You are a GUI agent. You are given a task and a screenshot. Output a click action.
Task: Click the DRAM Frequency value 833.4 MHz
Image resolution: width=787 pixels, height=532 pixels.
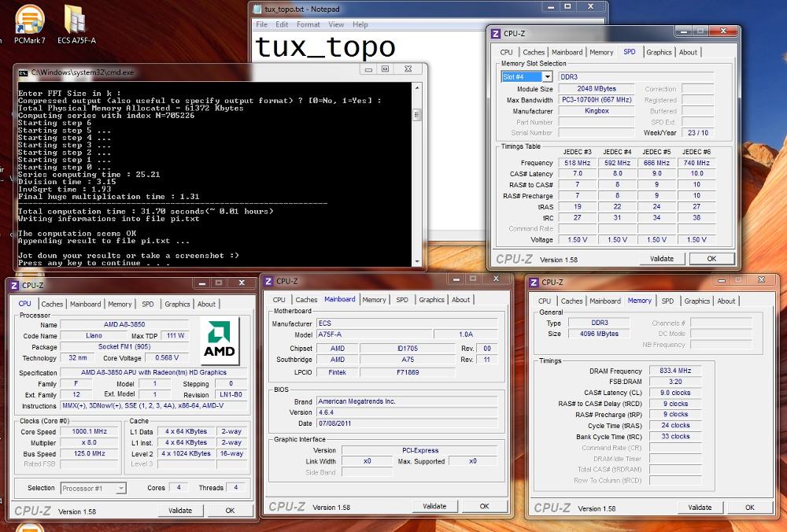[x=675, y=371]
